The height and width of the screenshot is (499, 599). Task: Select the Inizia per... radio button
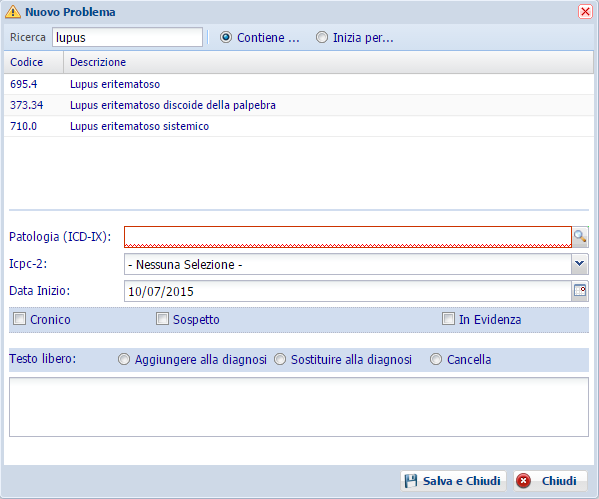coord(322,37)
